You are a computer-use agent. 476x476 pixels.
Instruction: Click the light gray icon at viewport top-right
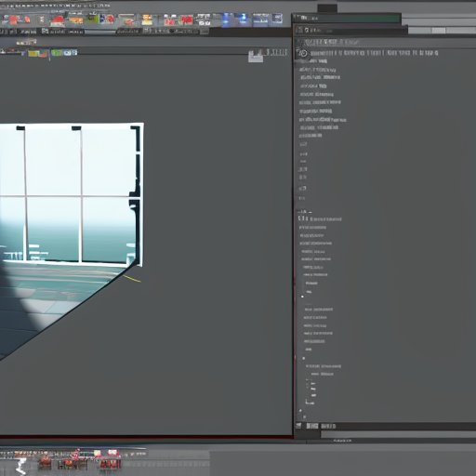[256, 57]
